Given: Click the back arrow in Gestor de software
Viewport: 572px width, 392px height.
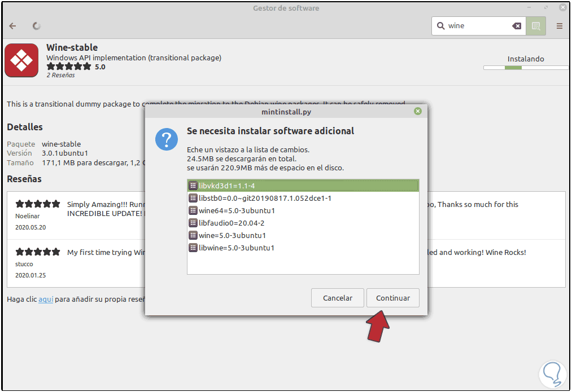Looking at the screenshot, I should point(13,26).
